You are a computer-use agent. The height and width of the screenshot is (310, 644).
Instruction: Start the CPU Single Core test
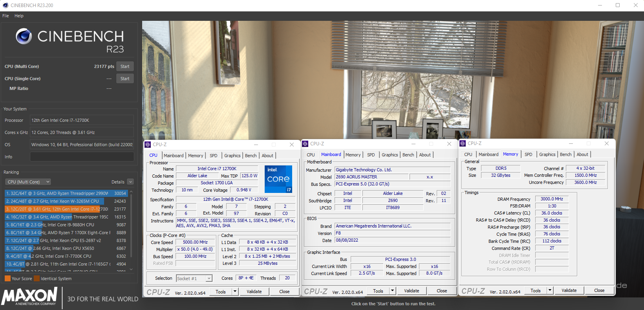coord(125,79)
